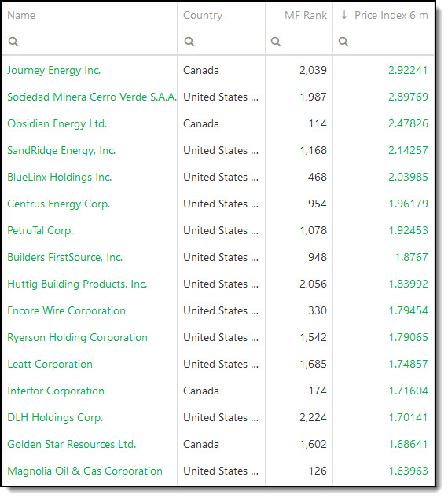
Task: Select price index value 2.47826
Action: coord(408,124)
